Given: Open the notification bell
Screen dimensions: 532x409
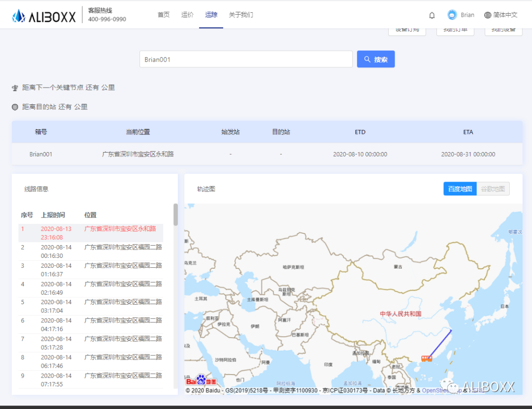Looking at the screenshot, I should [432, 15].
